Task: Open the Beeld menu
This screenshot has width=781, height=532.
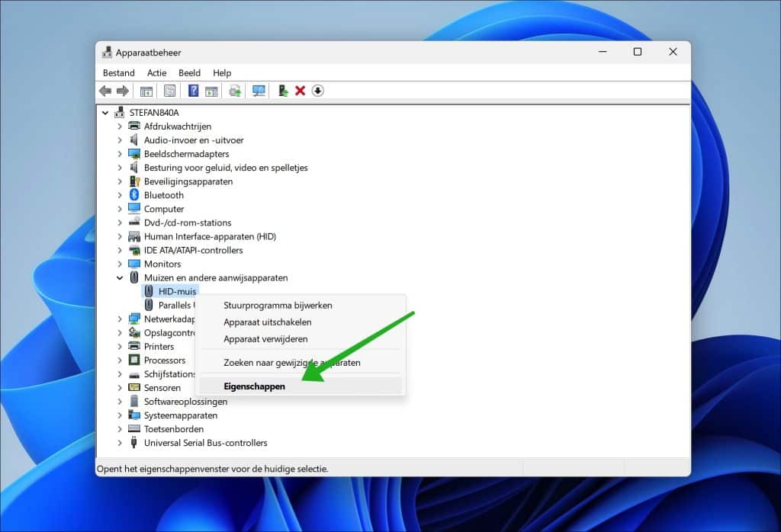Action: click(x=189, y=73)
